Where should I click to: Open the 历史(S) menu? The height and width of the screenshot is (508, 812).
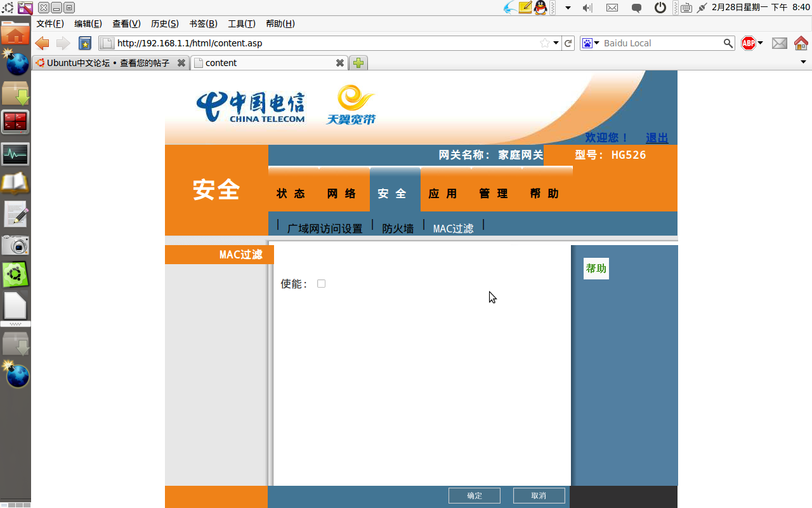pos(165,23)
